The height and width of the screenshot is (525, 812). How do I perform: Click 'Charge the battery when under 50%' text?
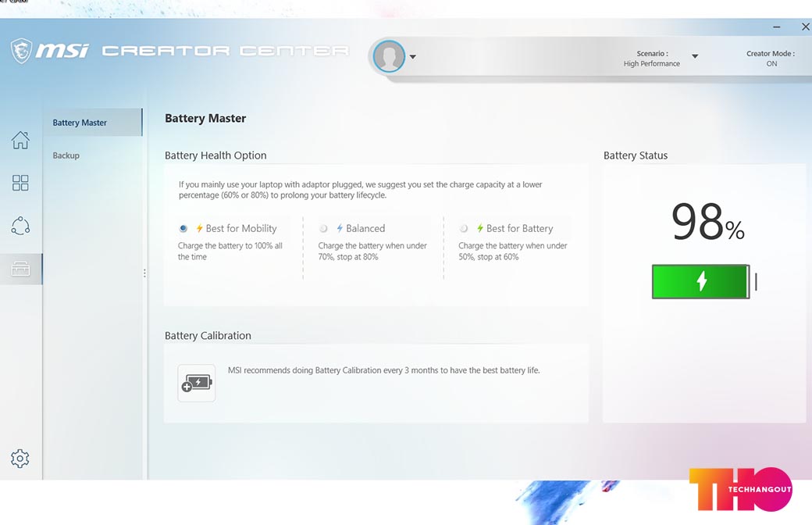click(x=513, y=251)
